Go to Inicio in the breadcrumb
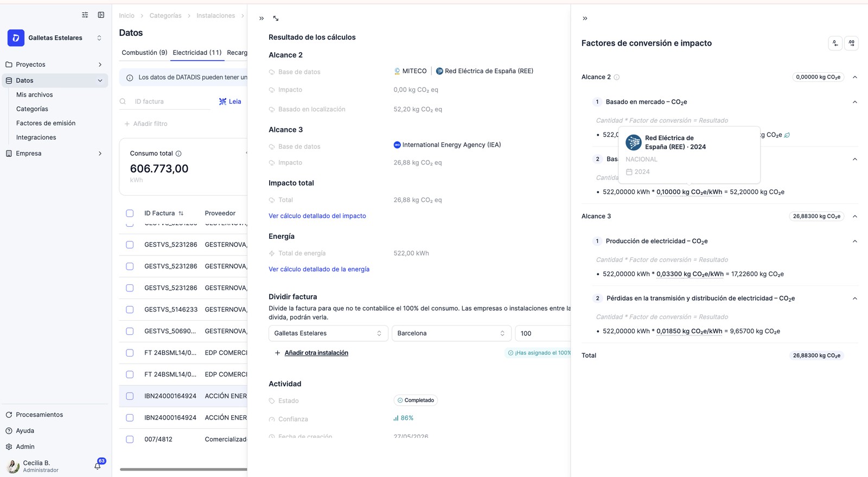This screenshot has height=477, width=868. tap(126, 16)
